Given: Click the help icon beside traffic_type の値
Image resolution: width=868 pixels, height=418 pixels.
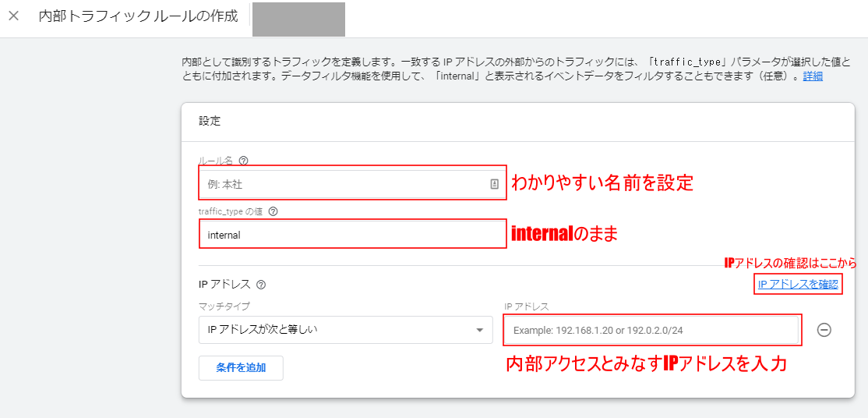Looking at the screenshot, I should (x=273, y=211).
